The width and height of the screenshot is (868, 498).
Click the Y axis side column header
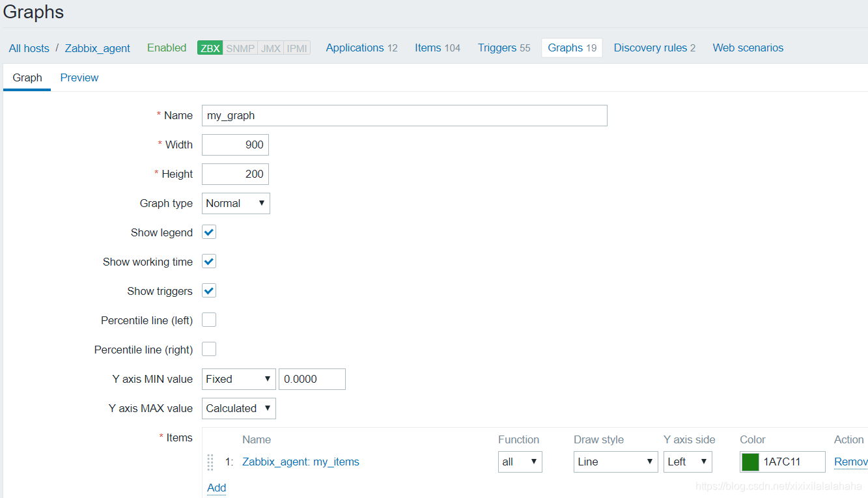tap(690, 439)
